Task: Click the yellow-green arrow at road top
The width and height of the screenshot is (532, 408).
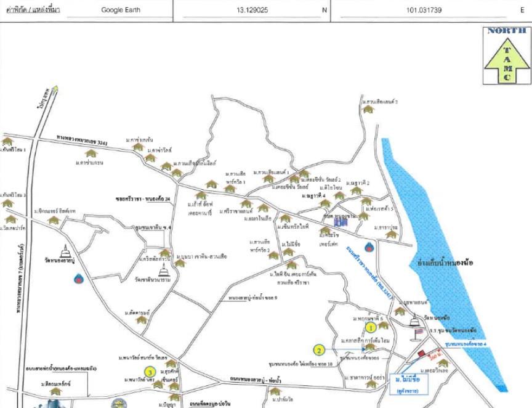Action: click(56, 91)
